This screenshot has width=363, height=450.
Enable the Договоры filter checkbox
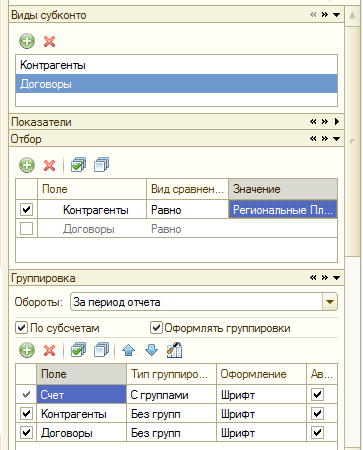pyautogui.click(x=26, y=229)
